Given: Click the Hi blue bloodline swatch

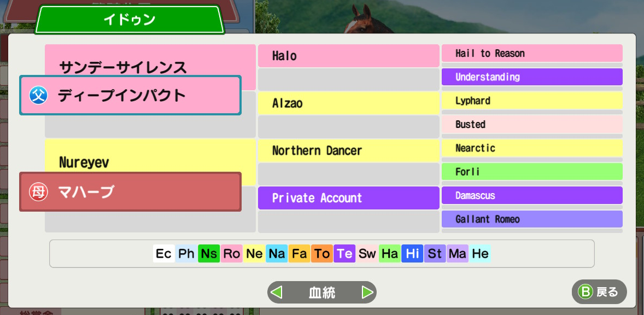Looking at the screenshot, I should tap(412, 254).
